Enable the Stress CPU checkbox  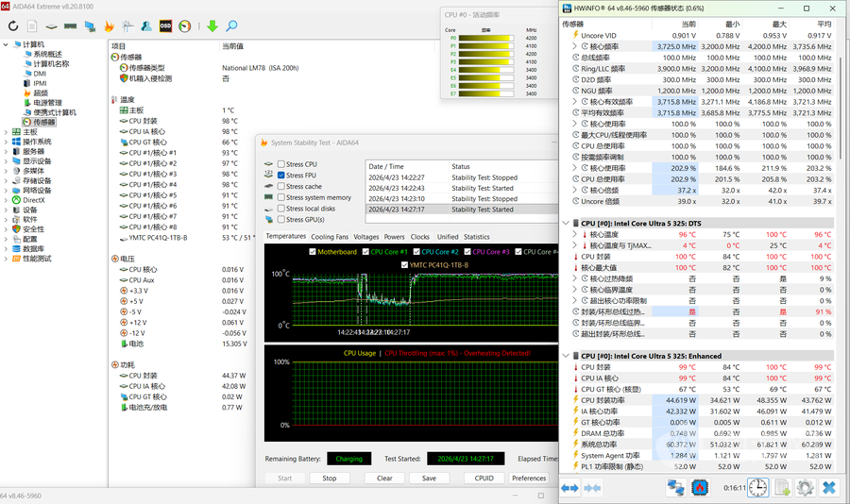click(x=281, y=164)
